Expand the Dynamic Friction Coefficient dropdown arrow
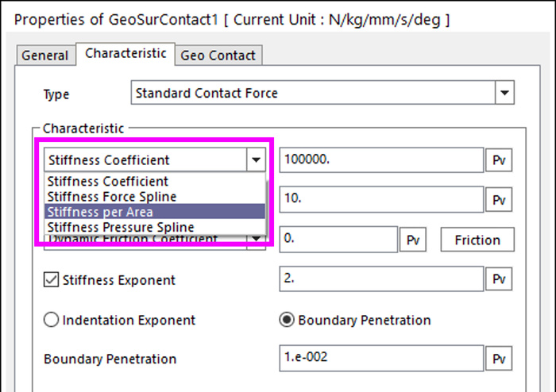The height and width of the screenshot is (392, 556). [x=256, y=242]
